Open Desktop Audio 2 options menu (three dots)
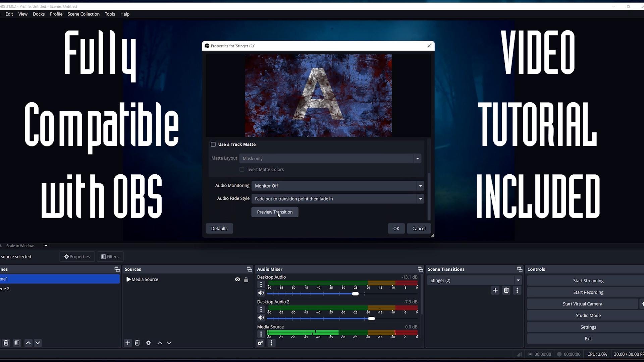 [x=261, y=309]
